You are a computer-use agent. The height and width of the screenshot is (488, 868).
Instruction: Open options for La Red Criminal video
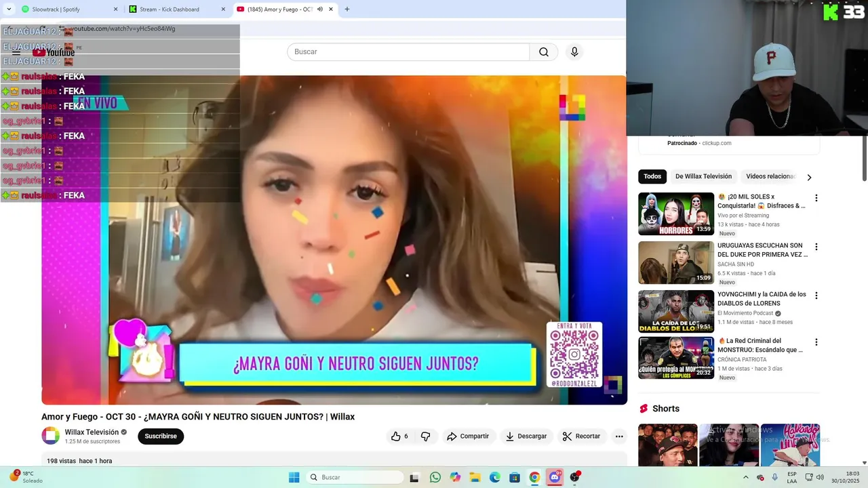point(816,342)
